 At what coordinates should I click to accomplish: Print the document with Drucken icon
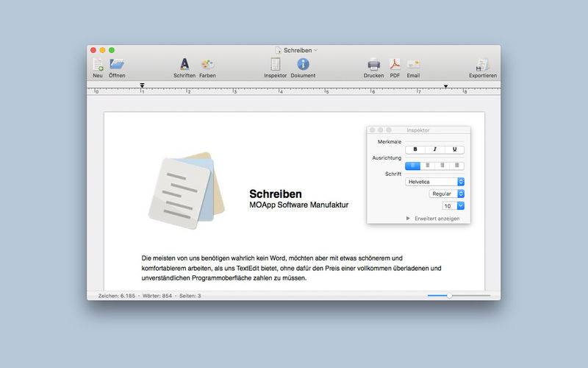click(373, 65)
